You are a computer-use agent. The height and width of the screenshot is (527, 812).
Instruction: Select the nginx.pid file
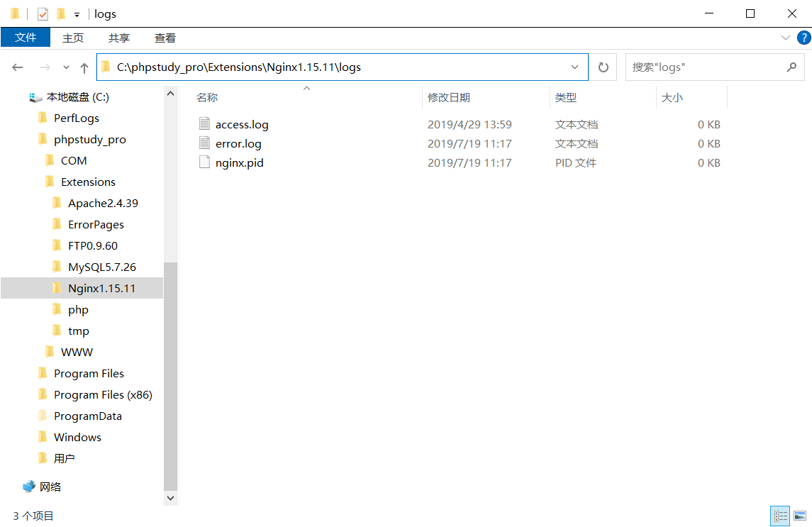[239, 162]
